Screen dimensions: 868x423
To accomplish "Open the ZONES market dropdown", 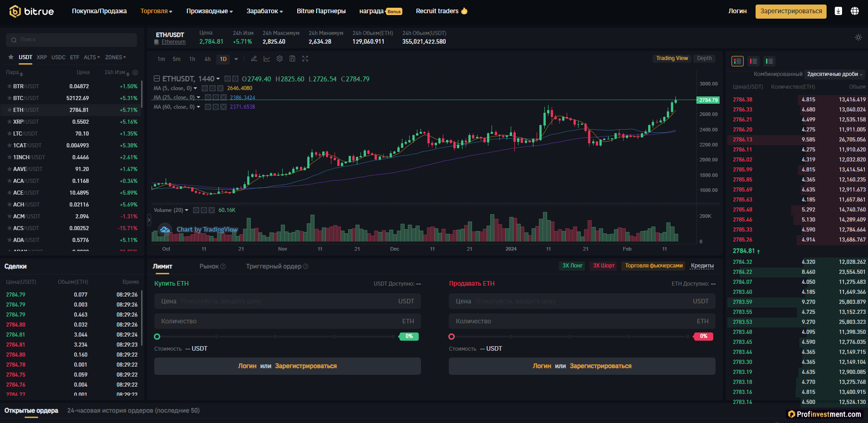I will click(116, 57).
